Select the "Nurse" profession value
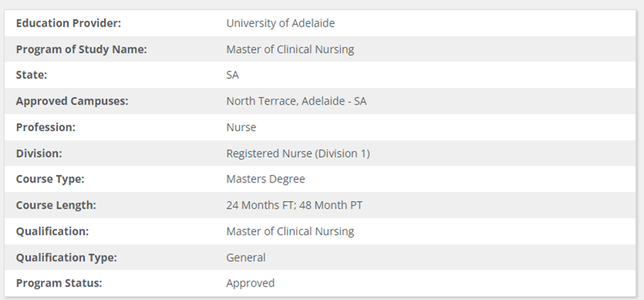644x300 pixels. click(x=241, y=127)
